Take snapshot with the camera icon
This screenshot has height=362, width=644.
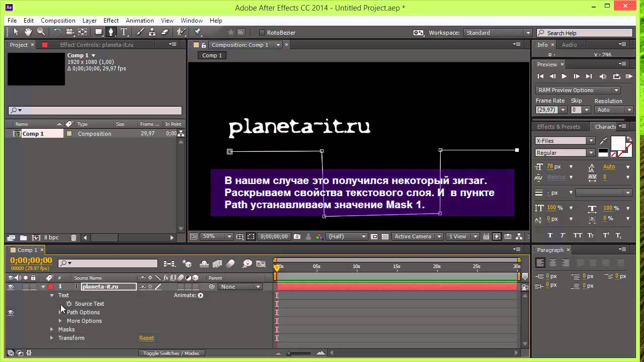(297, 236)
